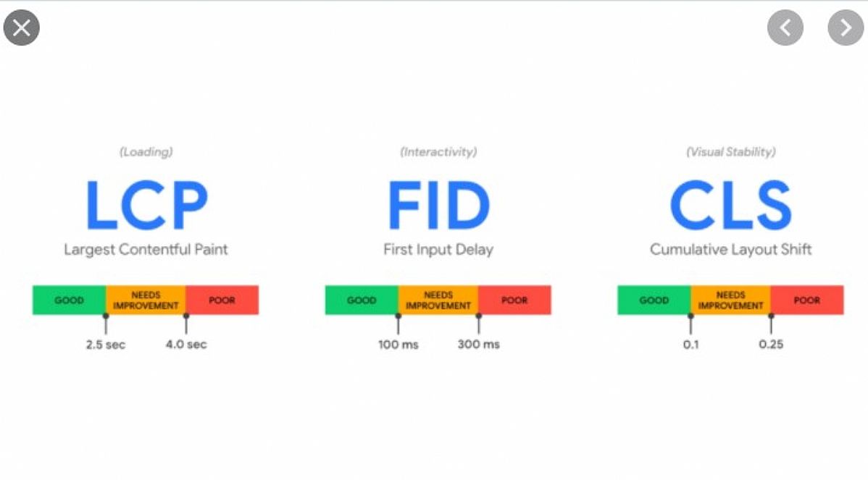Click the large blue LCP heading
Screen dimensions: 868x480
[146, 205]
